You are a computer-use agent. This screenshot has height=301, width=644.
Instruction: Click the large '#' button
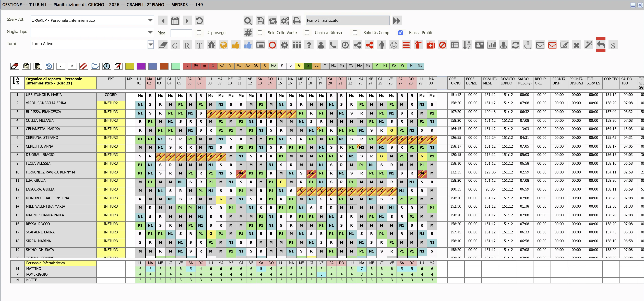tap(248, 33)
